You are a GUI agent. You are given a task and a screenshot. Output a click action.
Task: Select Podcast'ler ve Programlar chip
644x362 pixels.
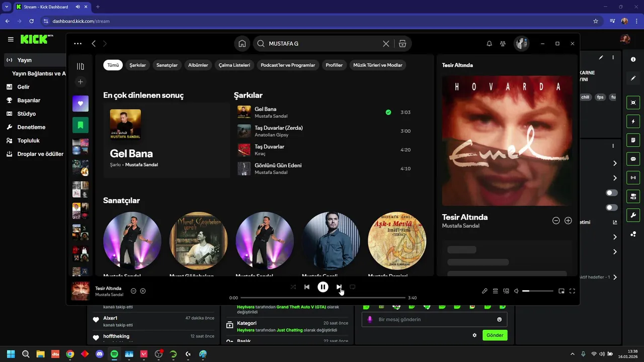(x=288, y=65)
